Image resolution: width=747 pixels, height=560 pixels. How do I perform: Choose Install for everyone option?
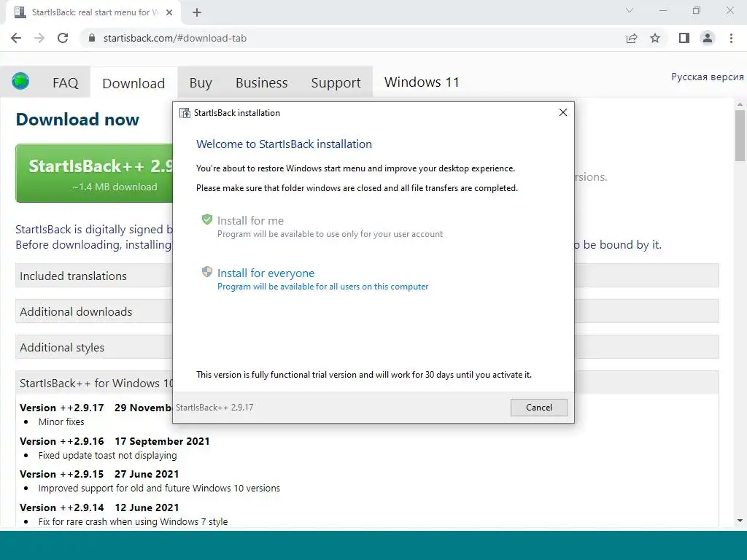[322, 279]
